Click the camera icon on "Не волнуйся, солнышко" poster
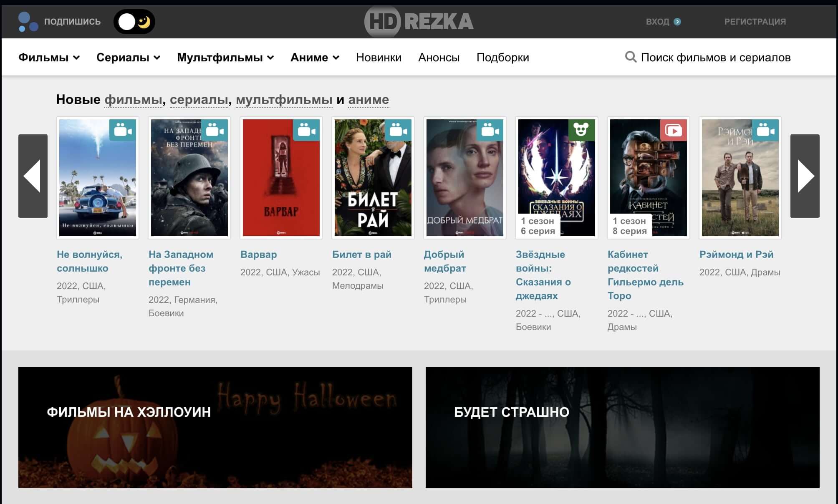 122,131
